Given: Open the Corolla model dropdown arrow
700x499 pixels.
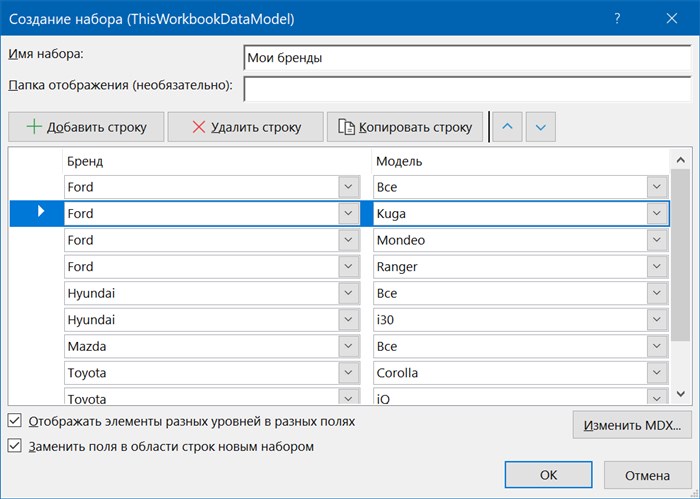Looking at the screenshot, I should pos(657,373).
